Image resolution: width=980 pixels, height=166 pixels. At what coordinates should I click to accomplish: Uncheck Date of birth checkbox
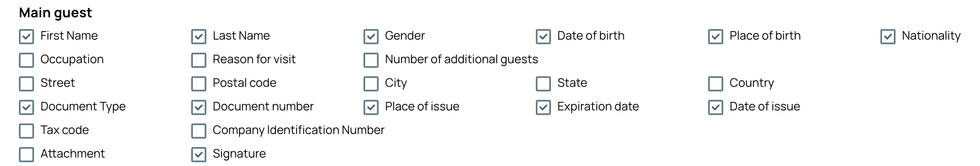pos(543,37)
